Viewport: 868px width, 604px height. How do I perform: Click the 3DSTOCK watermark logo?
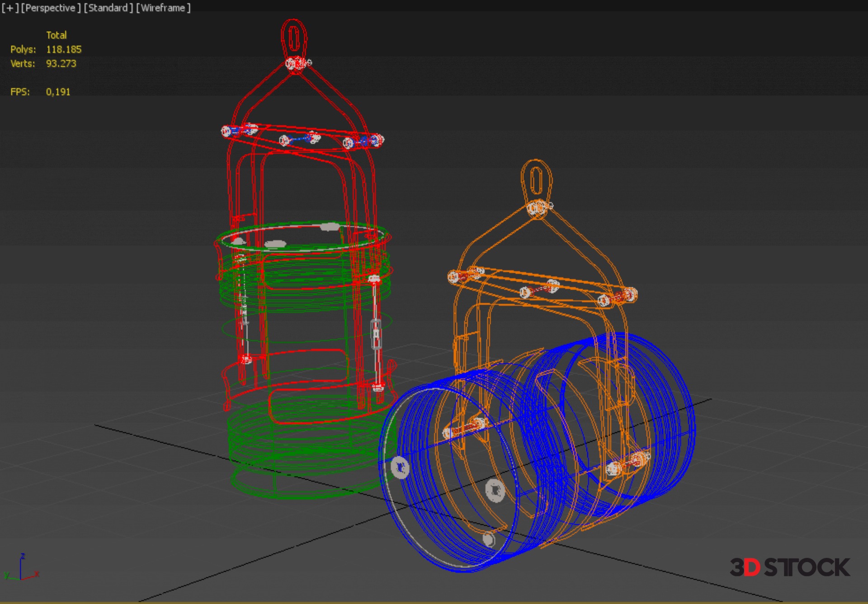pyautogui.click(x=789, y=567)
